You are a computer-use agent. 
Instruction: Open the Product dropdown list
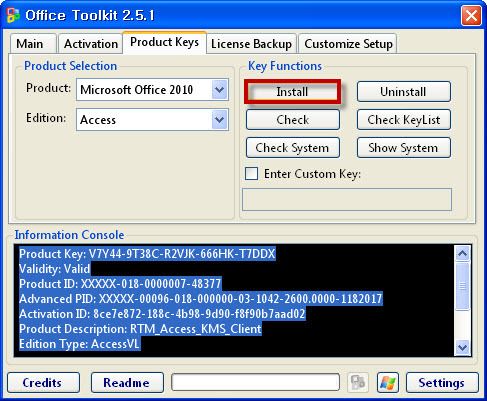[219, 89]
